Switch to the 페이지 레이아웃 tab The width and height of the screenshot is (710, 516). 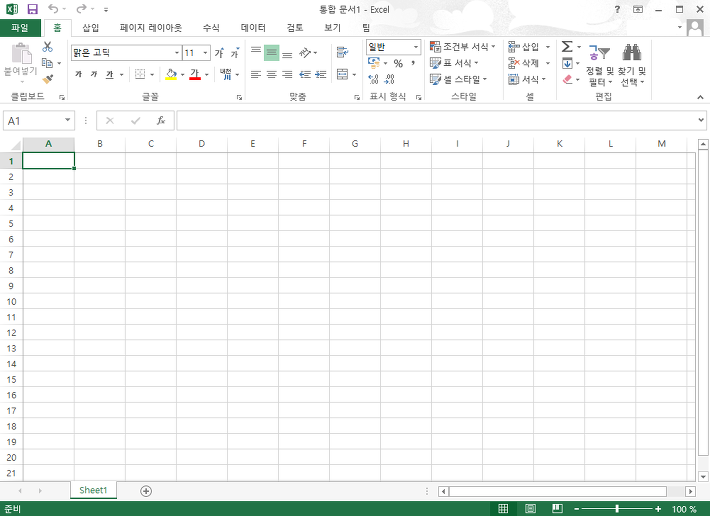[151, 28]
